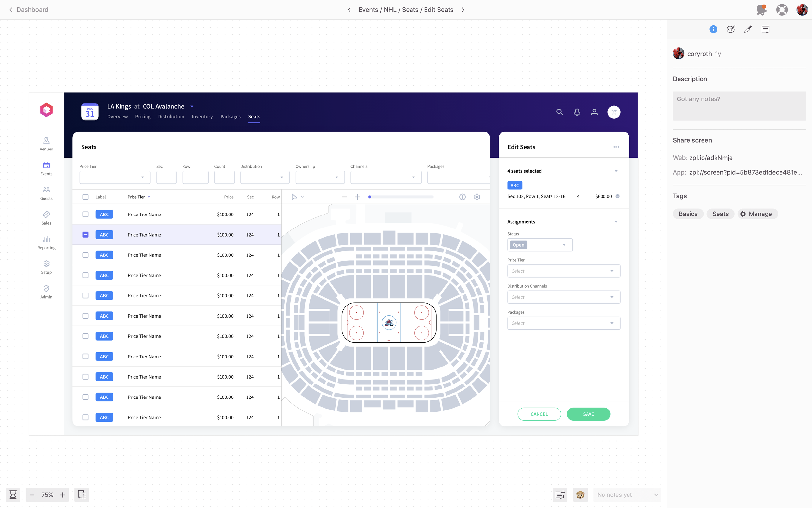Open the shopping cart circle button

(614, 112)
